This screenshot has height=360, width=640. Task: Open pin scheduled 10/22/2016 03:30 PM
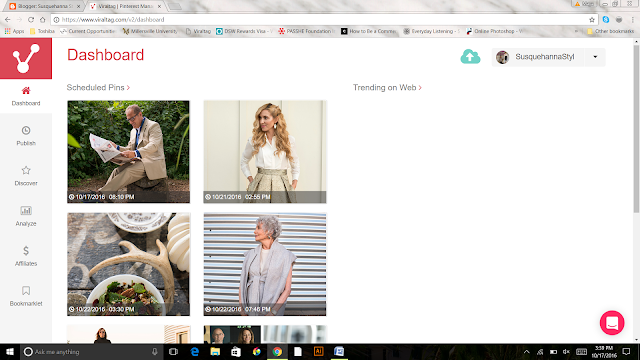pos(129,264)
